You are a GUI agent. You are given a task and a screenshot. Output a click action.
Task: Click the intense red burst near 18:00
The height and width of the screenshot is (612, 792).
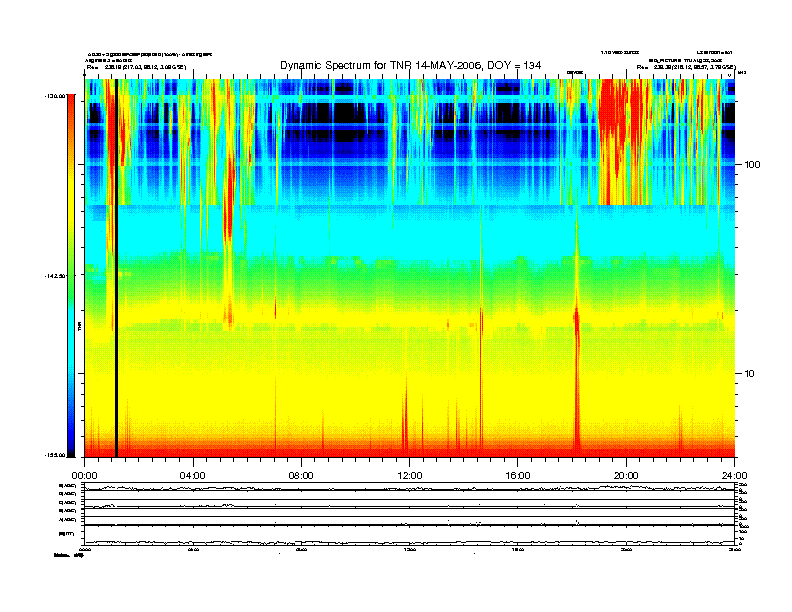(x=576, y=379)
